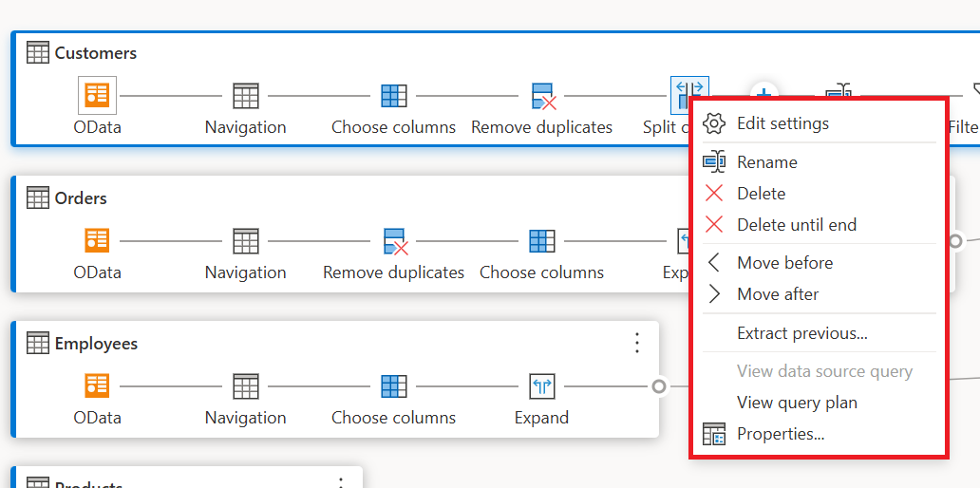This screenshot has width=980, height=488.
Task: Expand the Employees query output connector node
Action: pyautogui.click(x=659, y=386)
